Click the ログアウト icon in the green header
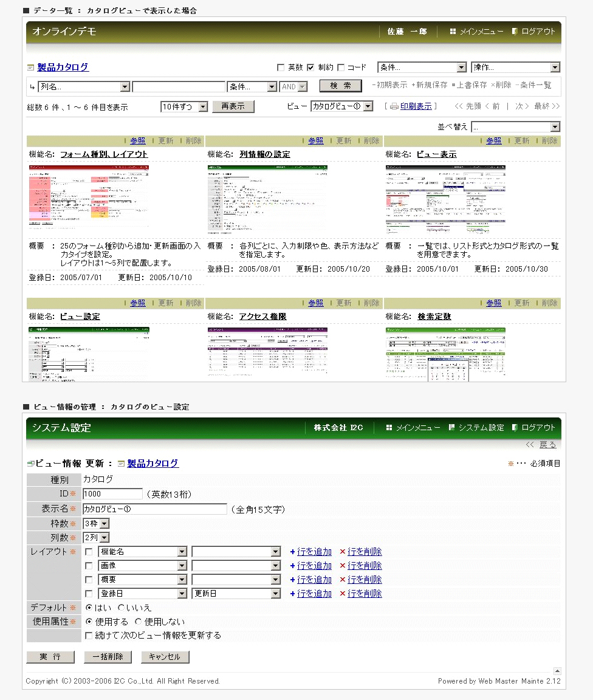 point(515,428)
